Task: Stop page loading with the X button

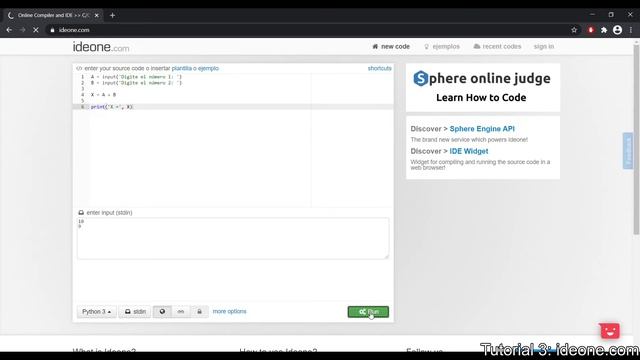Action: pyautogui.click(x=36, y=30)
